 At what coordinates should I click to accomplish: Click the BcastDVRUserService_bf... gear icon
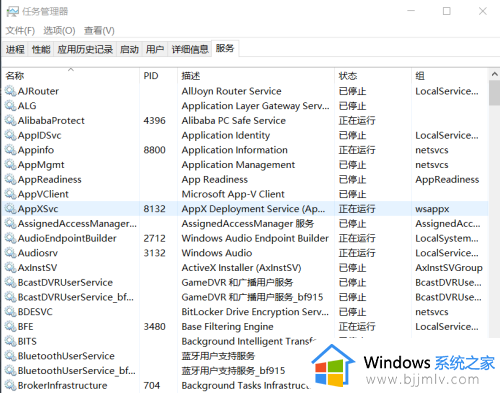[10, 297]
